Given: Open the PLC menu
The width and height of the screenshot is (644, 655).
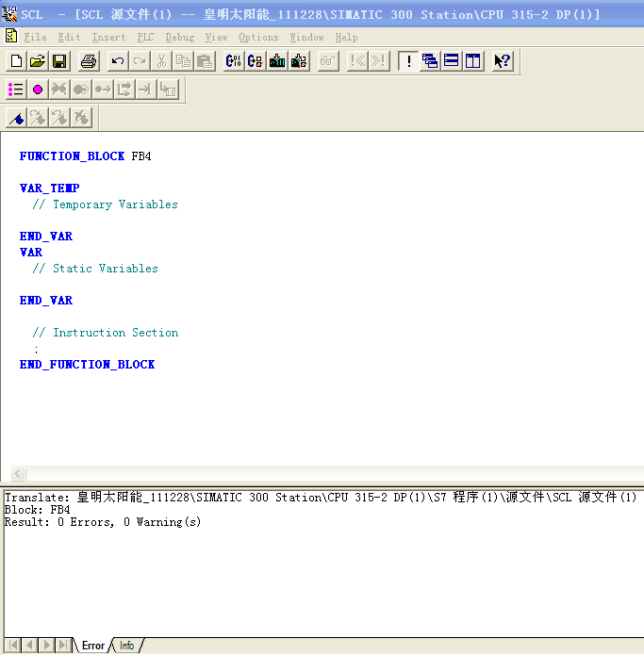Looking at the screenshot, I should 145,37.
